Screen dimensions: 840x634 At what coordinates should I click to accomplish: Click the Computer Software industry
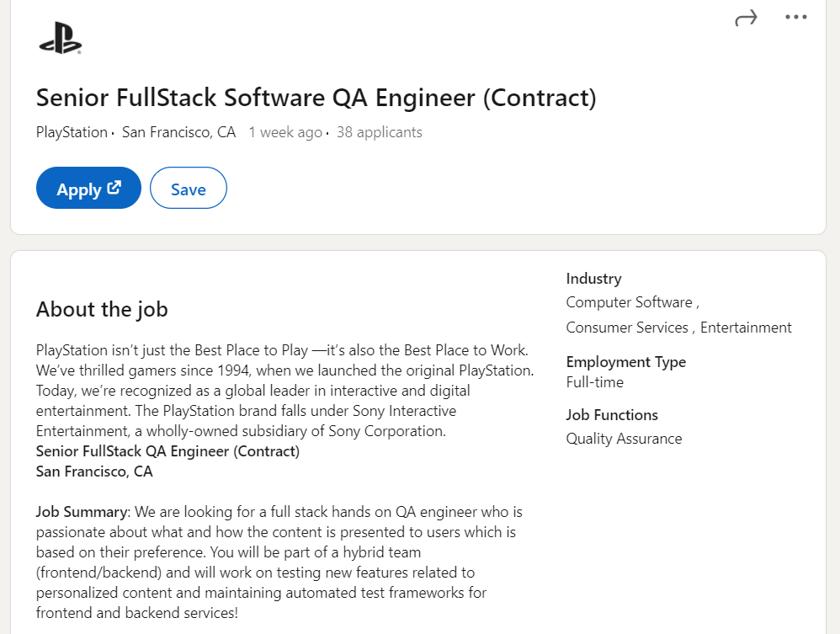pos(629,302)
